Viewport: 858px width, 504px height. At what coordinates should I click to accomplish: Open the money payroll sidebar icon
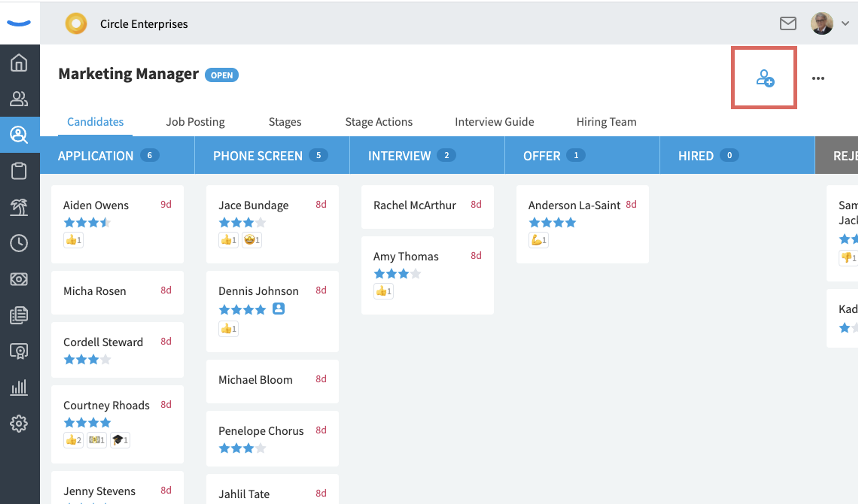coord(19,279)
